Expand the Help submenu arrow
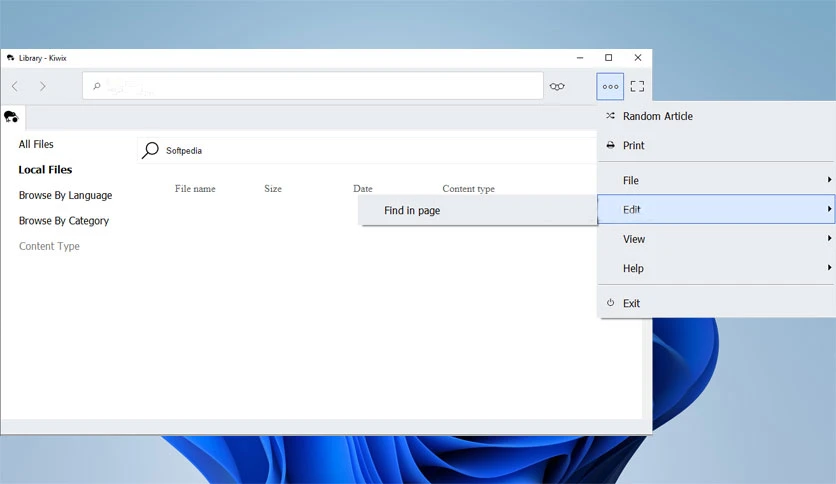This screenshot has height=484, width=836. [x=829, y=268]
